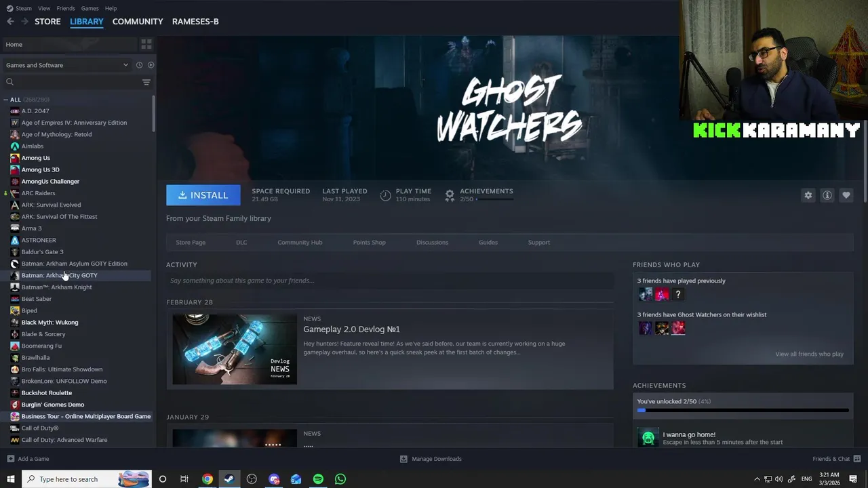
Task: Click the ready-to-play filter icon
Action: pos(151,65)
